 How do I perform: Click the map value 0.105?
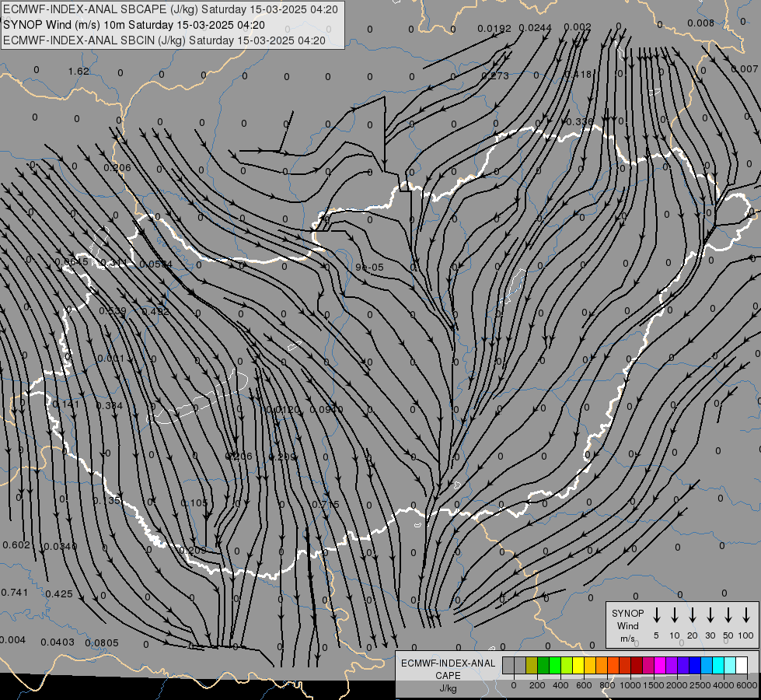(194, 502)
